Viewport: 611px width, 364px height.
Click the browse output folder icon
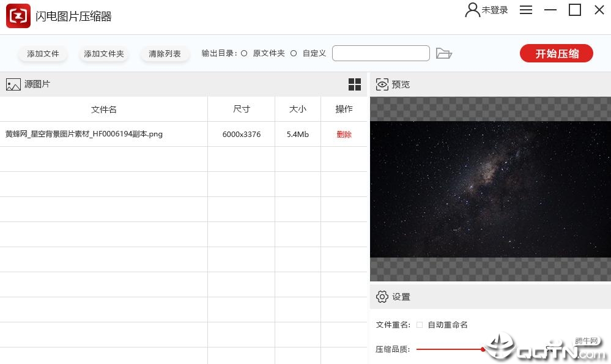[443, 53]
